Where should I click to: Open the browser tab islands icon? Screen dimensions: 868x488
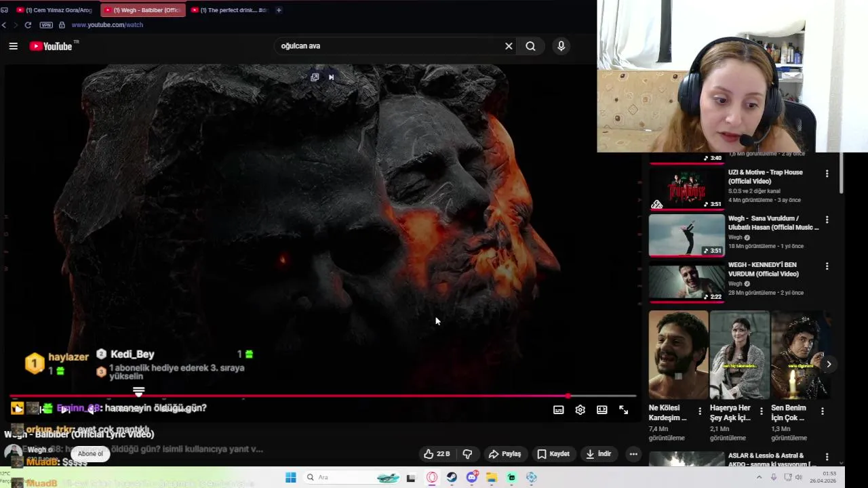coord(4,10)
